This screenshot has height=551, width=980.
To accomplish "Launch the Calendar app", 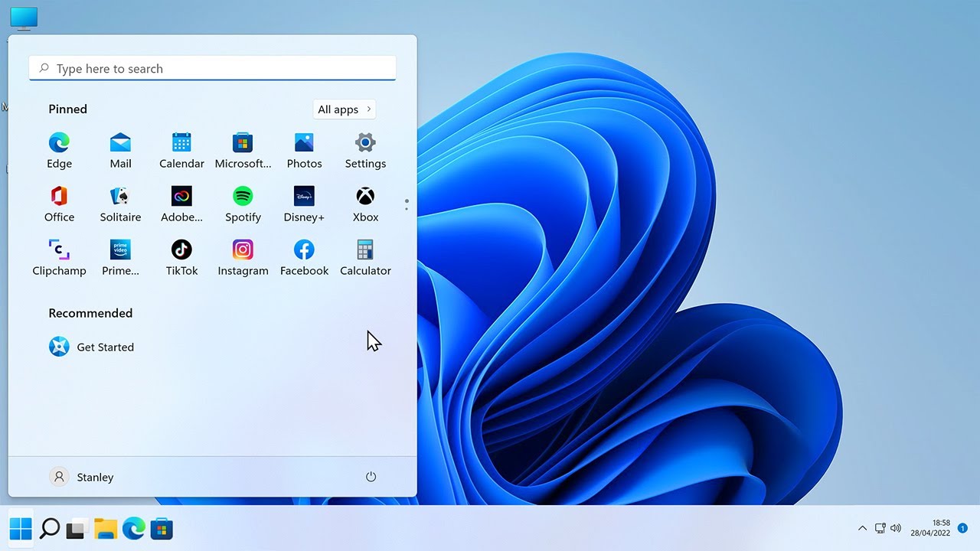I will pyautogui.click(x=181, y=151).
